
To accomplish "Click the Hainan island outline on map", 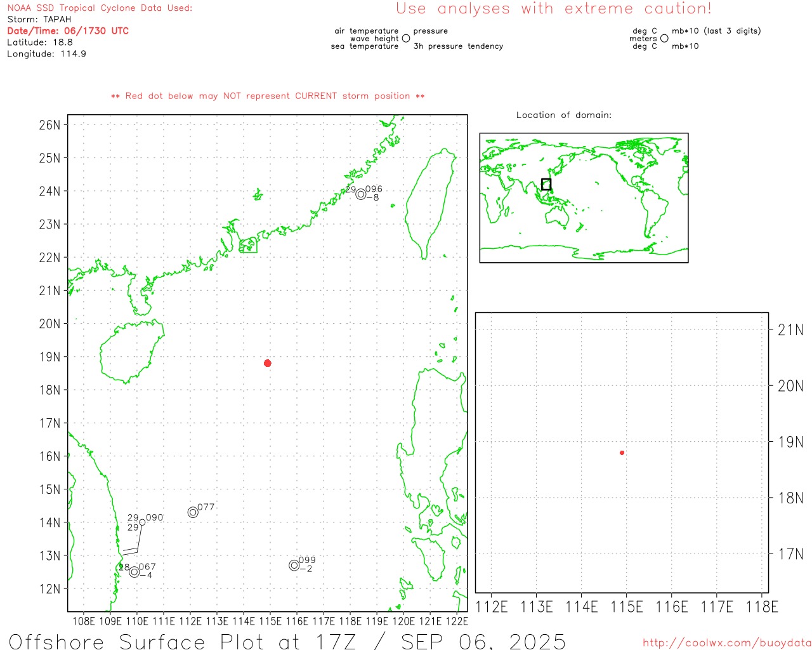I will [x=131, y=351].
